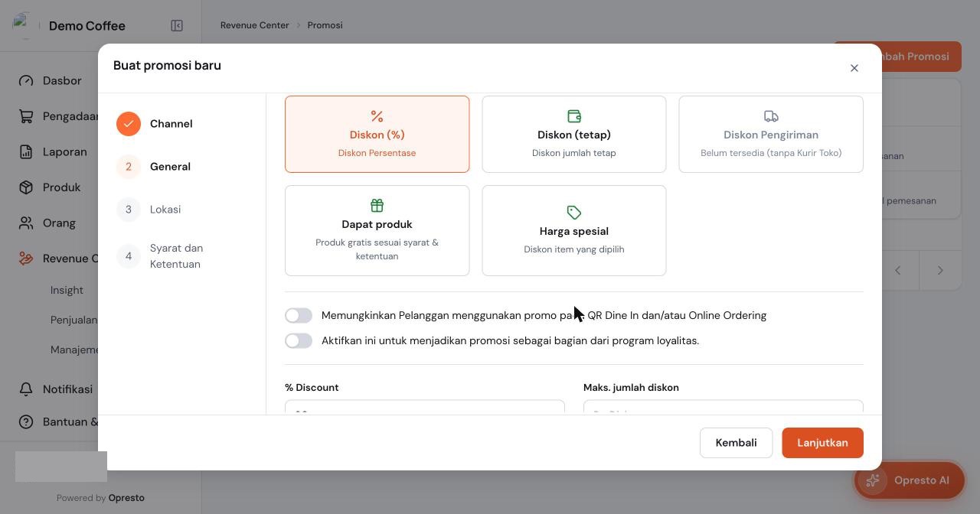Click the % Discount input field
Viewport: 980px width, 514px height.
pyautogui.click(x=425, y=408)
